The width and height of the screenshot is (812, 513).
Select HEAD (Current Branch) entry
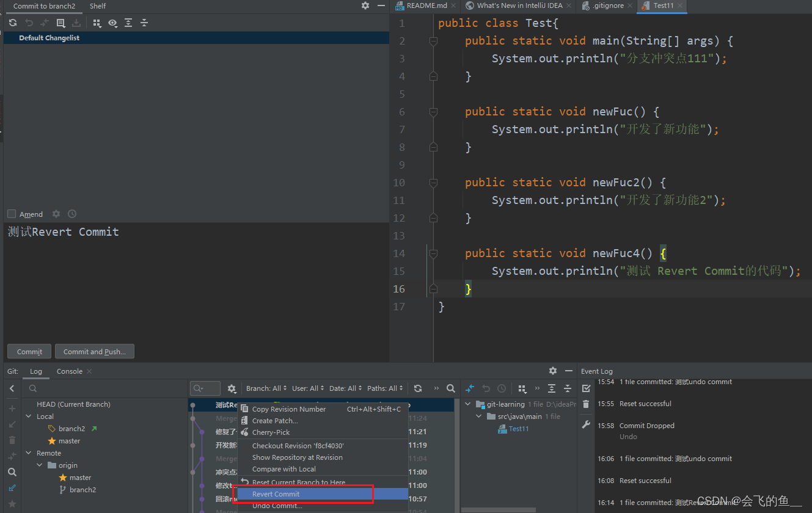tap(73, 404)
